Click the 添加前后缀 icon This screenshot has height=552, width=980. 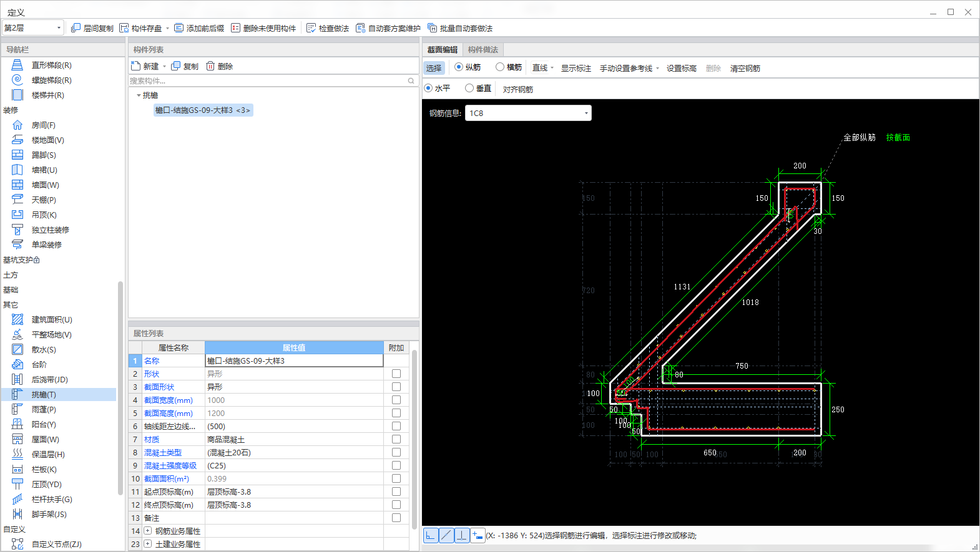click(x=179, y=28)
